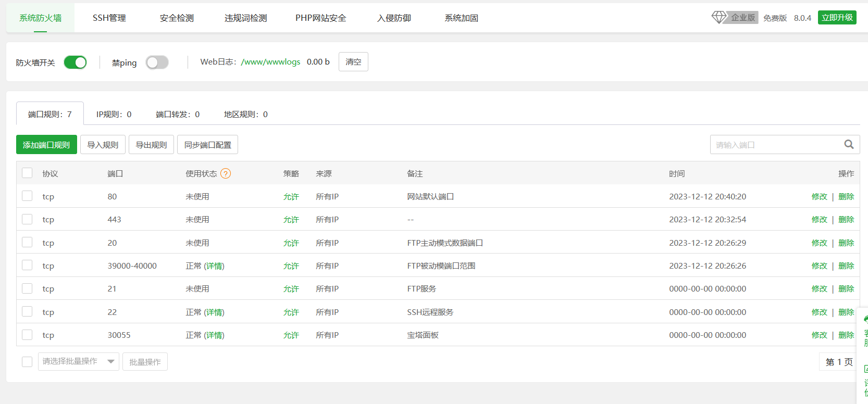The height and width of the screenshot is (404, 868).
Task: Clear the web log with 清空 button
Action: [353, 62]
